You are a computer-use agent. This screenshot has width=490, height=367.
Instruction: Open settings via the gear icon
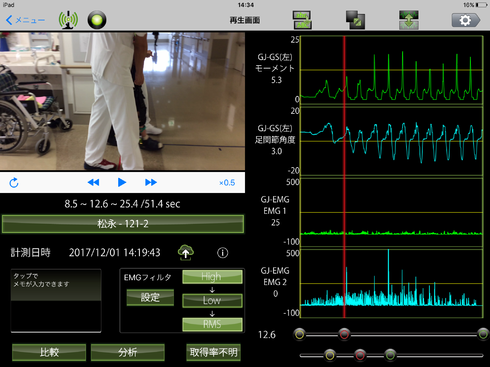tap(466, 20)
